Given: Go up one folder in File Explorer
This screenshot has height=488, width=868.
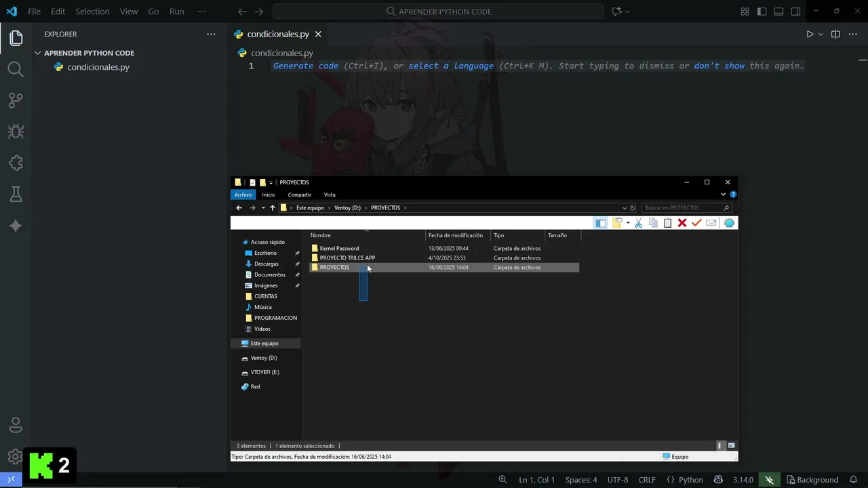Looking at the screenshot, I should [273, 208].
